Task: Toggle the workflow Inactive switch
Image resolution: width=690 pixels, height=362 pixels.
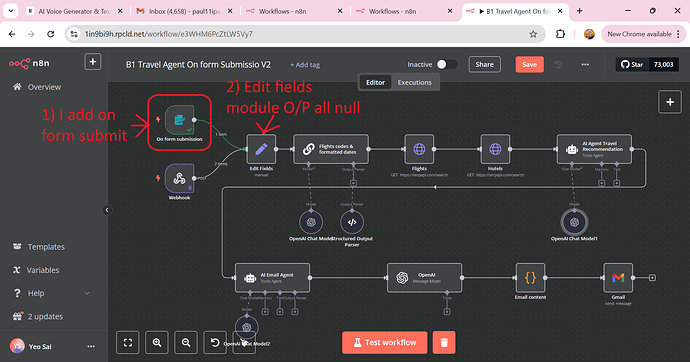Action: pyautogui.click(x=447, y=65)
